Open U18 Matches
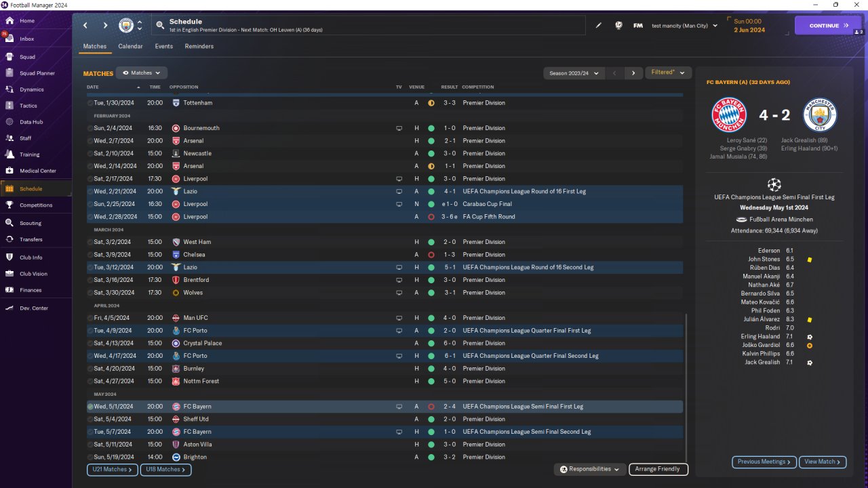This screenshot has height=488, width=868. (x=165, y=470)
